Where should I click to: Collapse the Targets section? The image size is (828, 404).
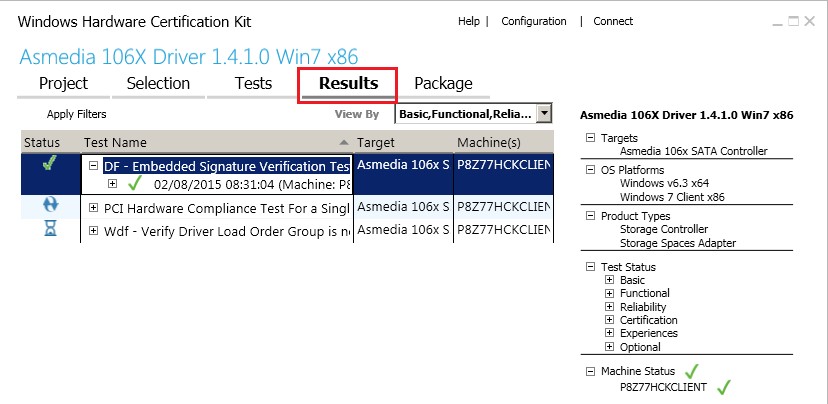590,138
